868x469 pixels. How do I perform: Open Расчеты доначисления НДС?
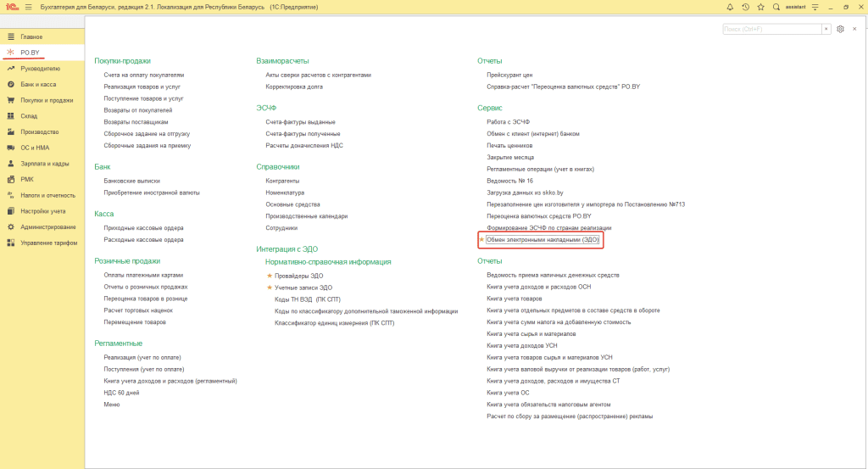pos(304,146)
